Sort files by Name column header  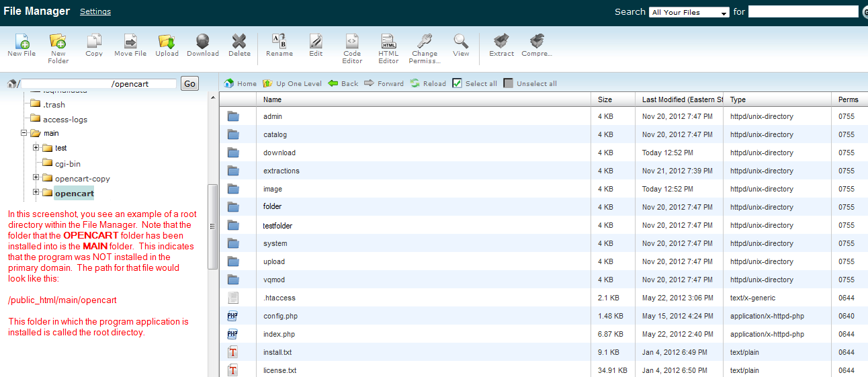click(x=272, y=99)
